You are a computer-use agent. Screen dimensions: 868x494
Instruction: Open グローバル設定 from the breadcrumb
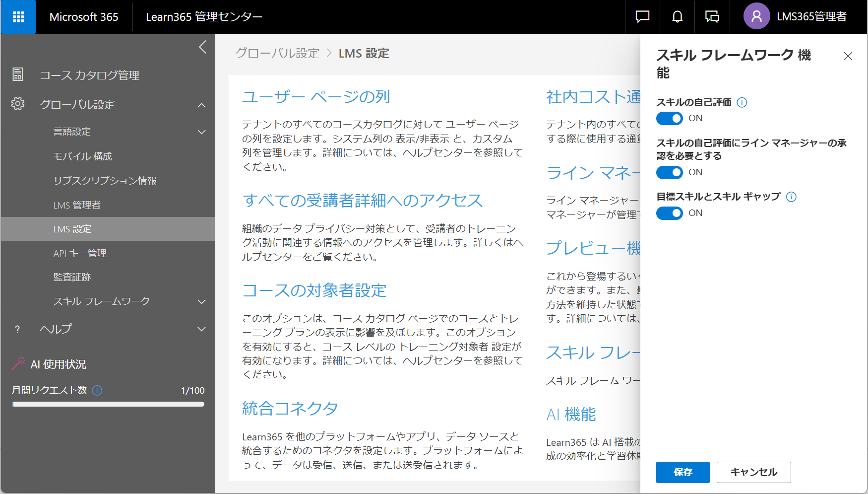277,53
